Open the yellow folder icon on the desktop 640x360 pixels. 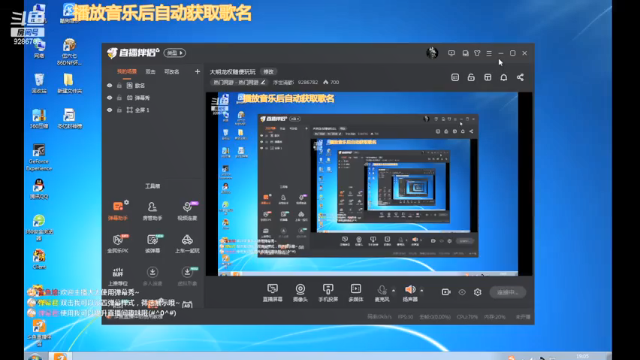[x=69, y=83]
